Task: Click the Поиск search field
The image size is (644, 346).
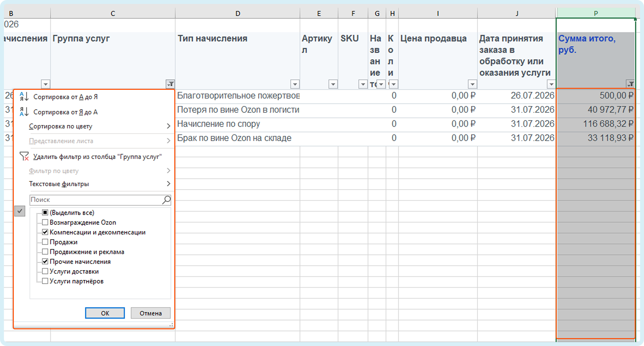Action: tap(96, 200)
